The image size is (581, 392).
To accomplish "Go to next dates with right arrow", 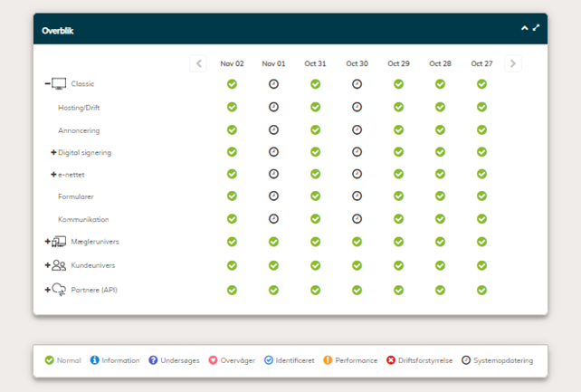I will click(x=513, y=63).
